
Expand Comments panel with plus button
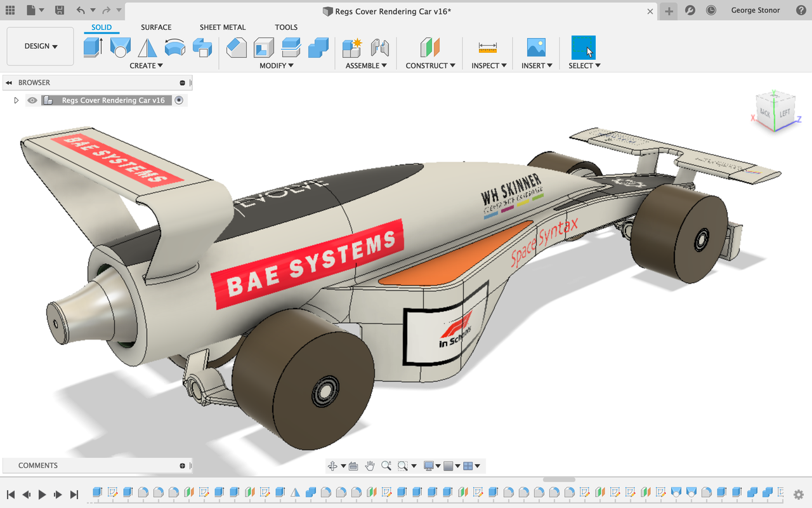pos(182,465)
